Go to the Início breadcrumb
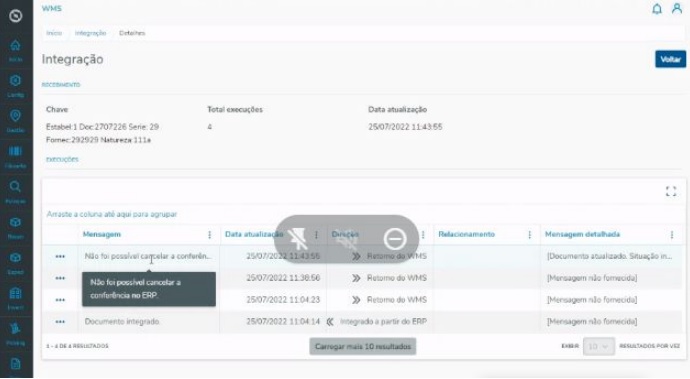Viewport: 690px width, 379px height. (54, 33)
